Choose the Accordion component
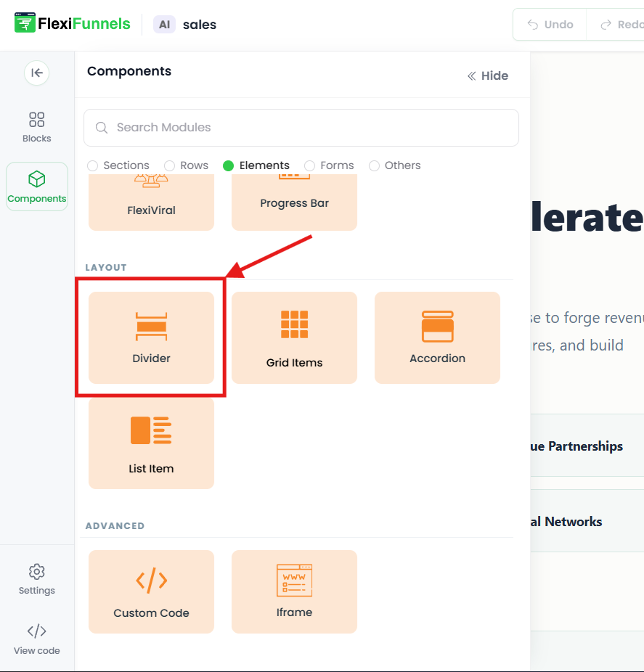This screenshot has width=644, height=672. [x=437, y=337]
